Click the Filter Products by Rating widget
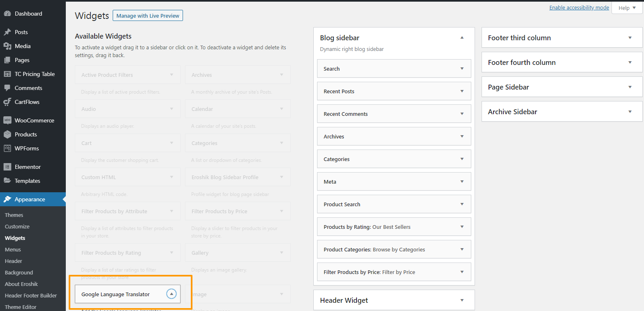Viewport: 644px width, 311px height. [127, 253]
